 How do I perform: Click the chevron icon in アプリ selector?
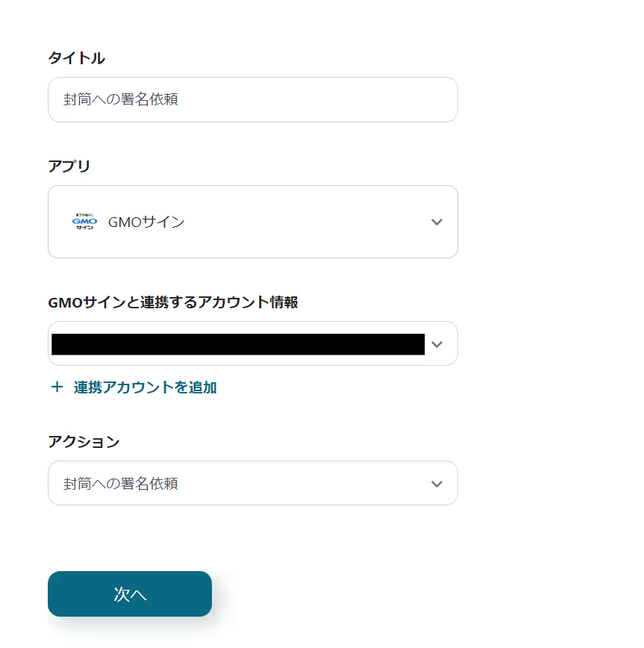(x=437, y=222)
